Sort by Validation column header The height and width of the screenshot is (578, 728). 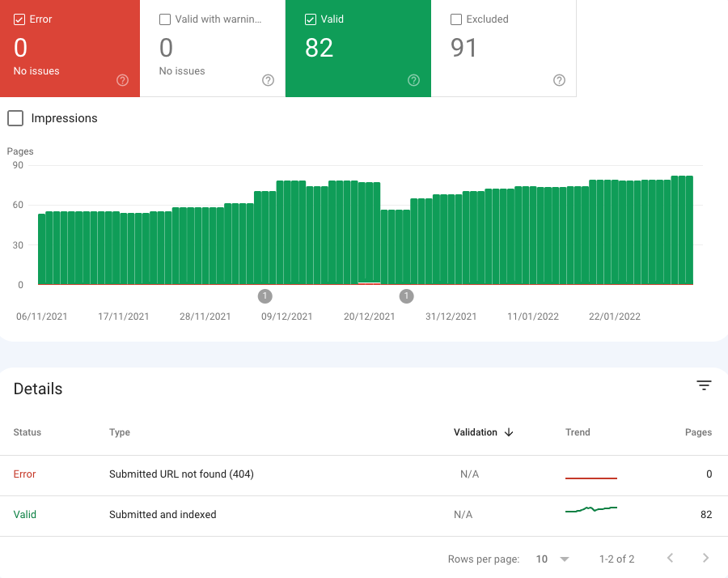pos(476,432)
